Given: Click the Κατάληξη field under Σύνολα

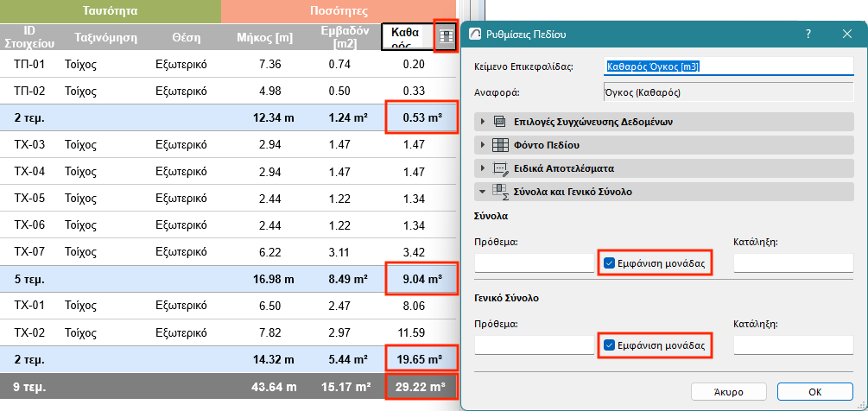Looking at the screenshot, I should pyautogui.click(x=793, y=263).
